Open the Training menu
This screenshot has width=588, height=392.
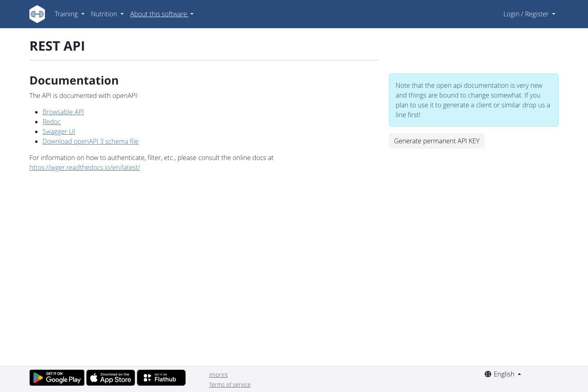click(x=69, y=14)
